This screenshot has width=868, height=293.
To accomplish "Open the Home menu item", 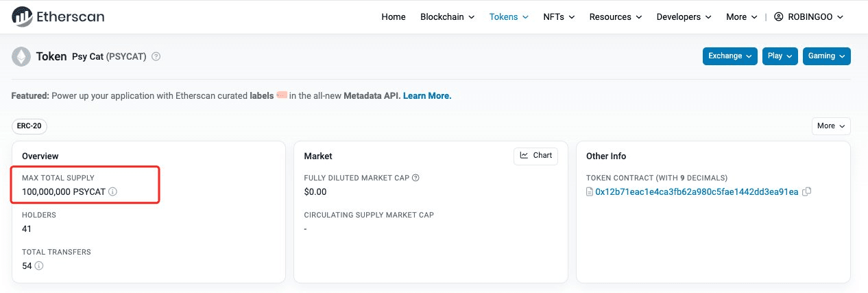I will tap(394, 17).
